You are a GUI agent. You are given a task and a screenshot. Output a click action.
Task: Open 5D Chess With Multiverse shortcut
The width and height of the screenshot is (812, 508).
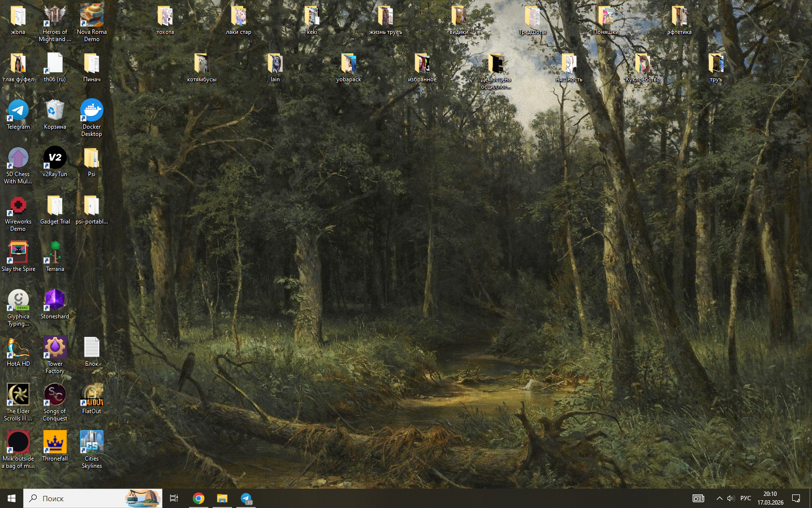point(18,165)
